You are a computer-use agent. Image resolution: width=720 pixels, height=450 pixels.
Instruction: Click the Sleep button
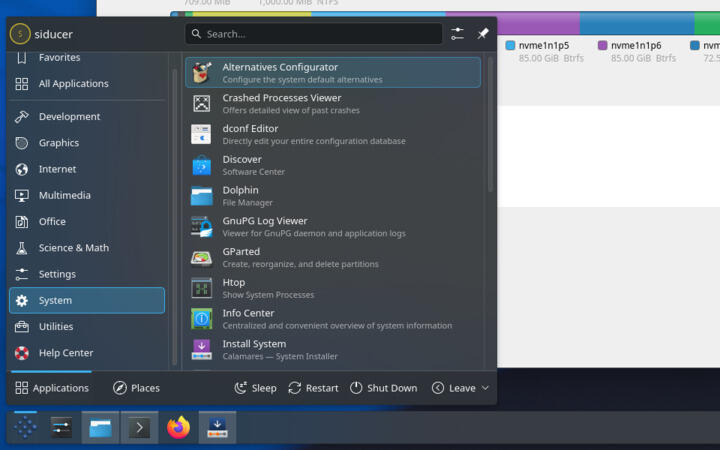pyautogui.click(x=255, y=388)
